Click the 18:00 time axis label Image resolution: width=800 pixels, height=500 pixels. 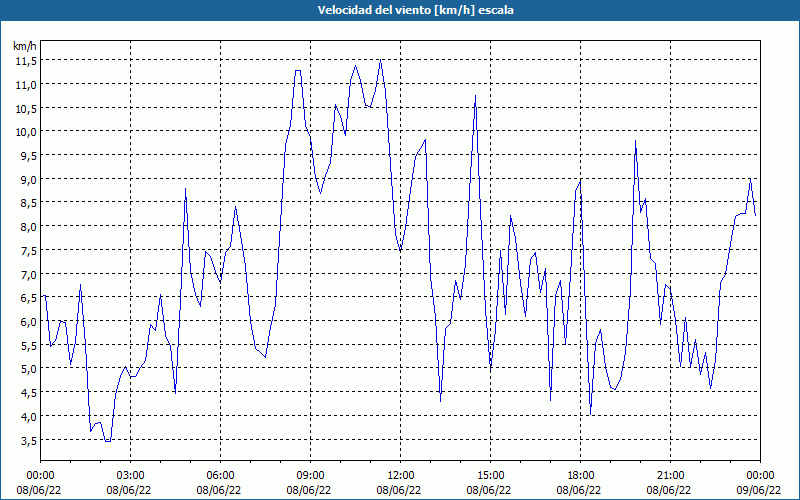pos(581,476)
